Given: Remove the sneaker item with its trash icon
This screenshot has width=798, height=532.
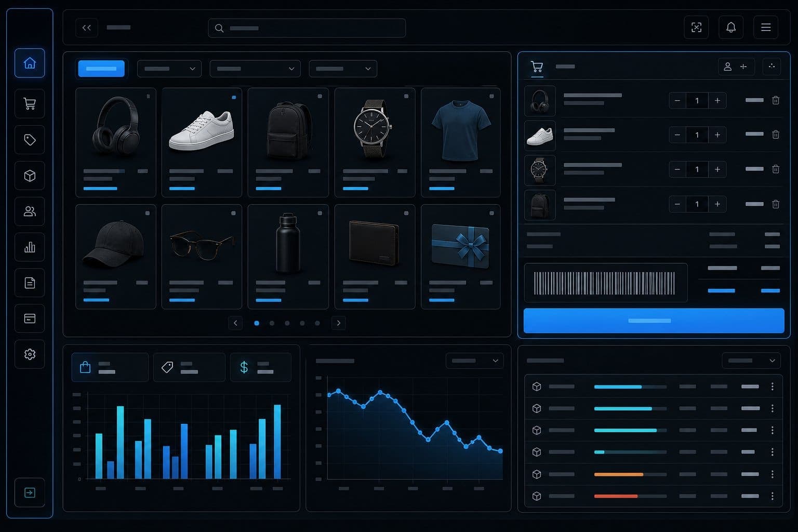Looking at the screenshot, I should click(x=776, y=135).
